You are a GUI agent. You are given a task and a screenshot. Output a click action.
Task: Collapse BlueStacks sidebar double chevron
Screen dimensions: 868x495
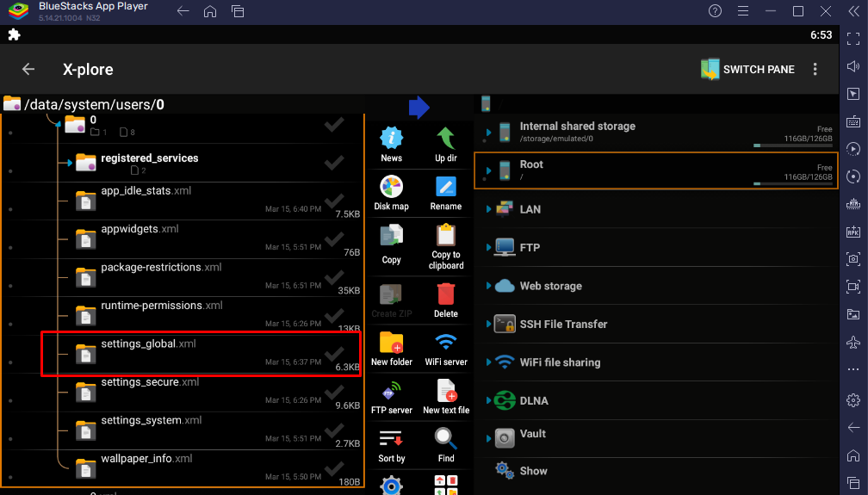pyautogui.click(x=853, y=11)
